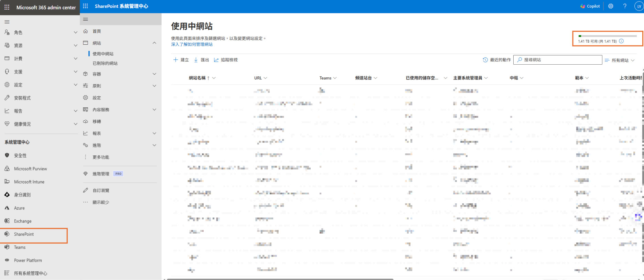Viewport: 644px width, 280px height.
Task: Expand the 報告 section chevron
Action: tap(76, 111)
